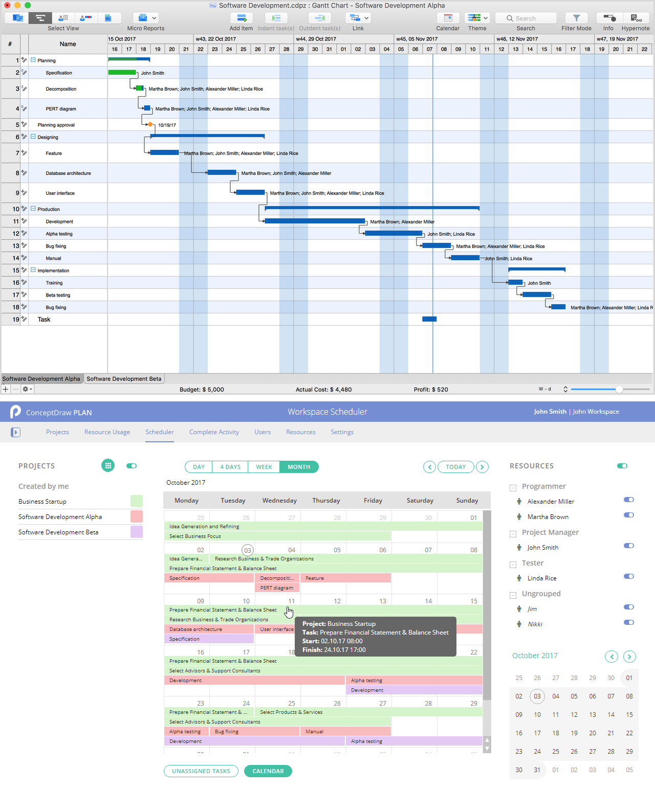
Task: Toggle the Projects panel switch
Action: 132,466
